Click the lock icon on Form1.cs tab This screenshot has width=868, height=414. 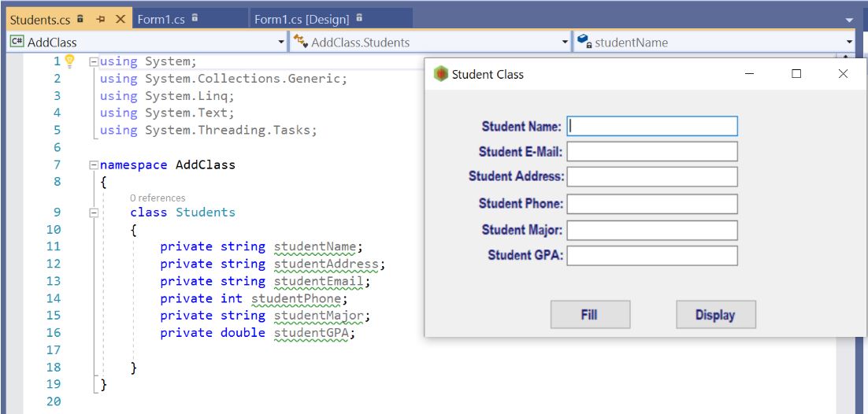coord(195,18)
